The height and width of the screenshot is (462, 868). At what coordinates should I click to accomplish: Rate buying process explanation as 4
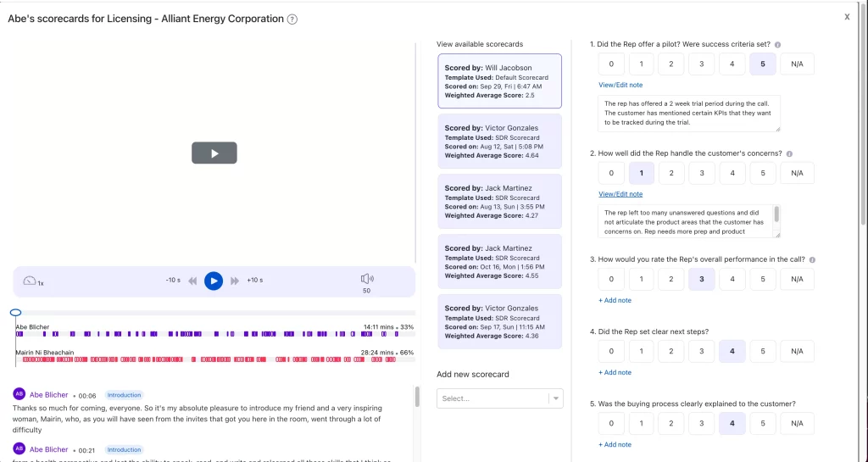click(732, 423)
